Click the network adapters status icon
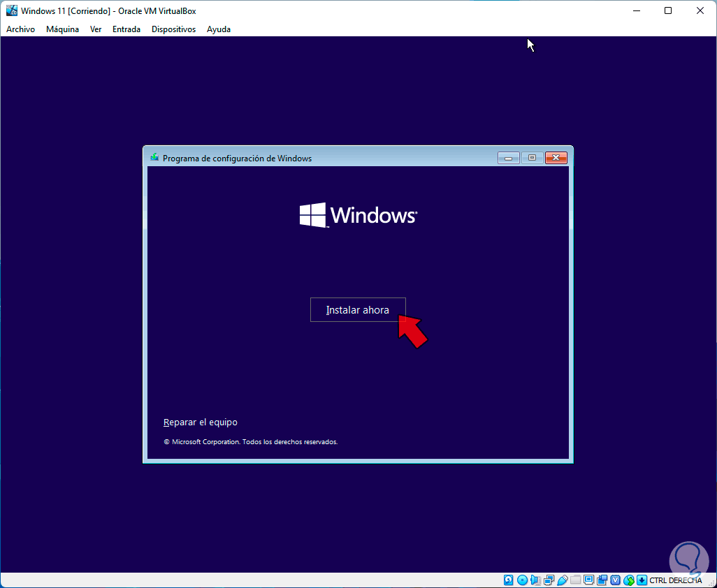The height and width of the screenshot is (588, 717). tap(549, 580)
